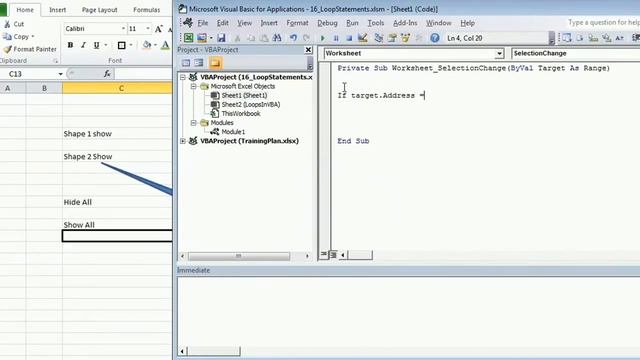The image size is (640, 360).
Task: Switch to Excel Insert ribbon tab
Action: click(58, 10)
